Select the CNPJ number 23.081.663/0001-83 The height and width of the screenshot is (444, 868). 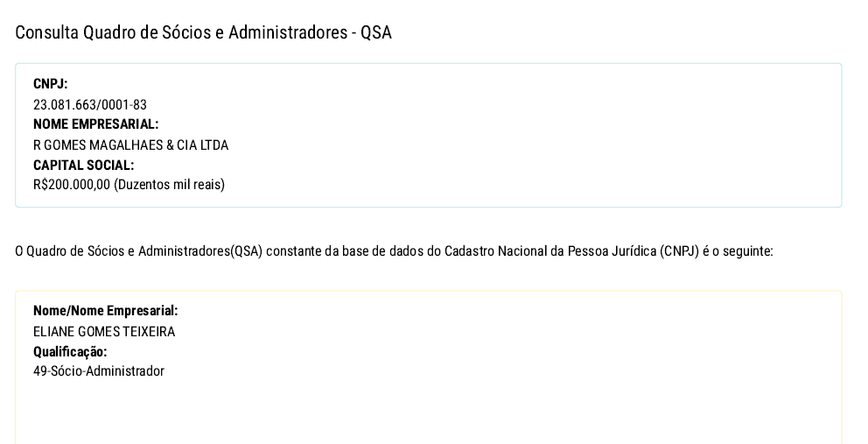click(x=90, y=105)
